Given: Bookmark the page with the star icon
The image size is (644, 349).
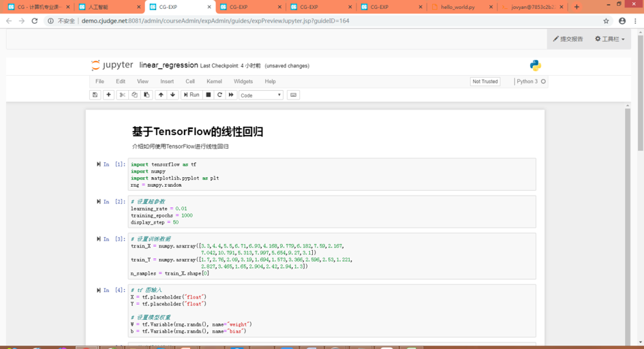Looking at the screenshot, I should click(607, 21).
